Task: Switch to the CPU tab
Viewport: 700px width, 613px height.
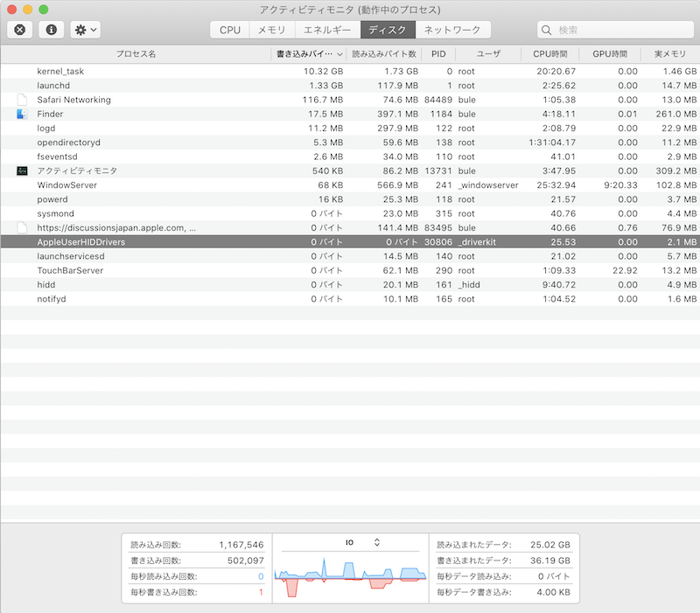Action: point(230,30)
